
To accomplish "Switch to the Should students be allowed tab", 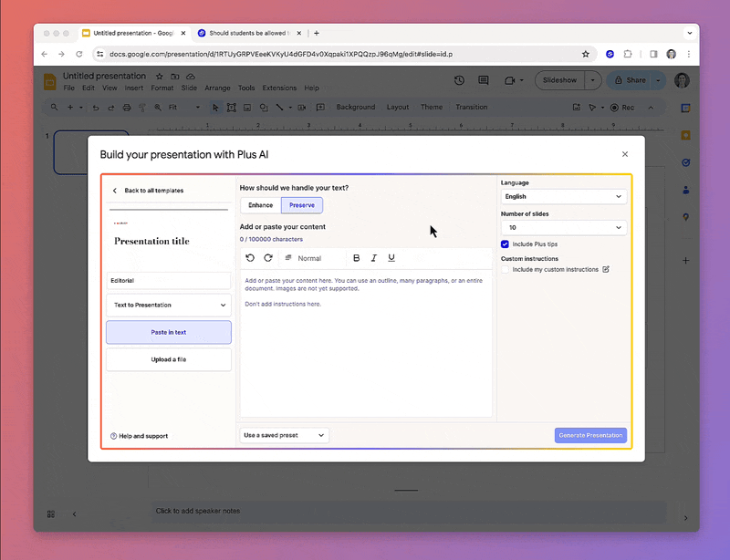I will click(x=249, y=33).
